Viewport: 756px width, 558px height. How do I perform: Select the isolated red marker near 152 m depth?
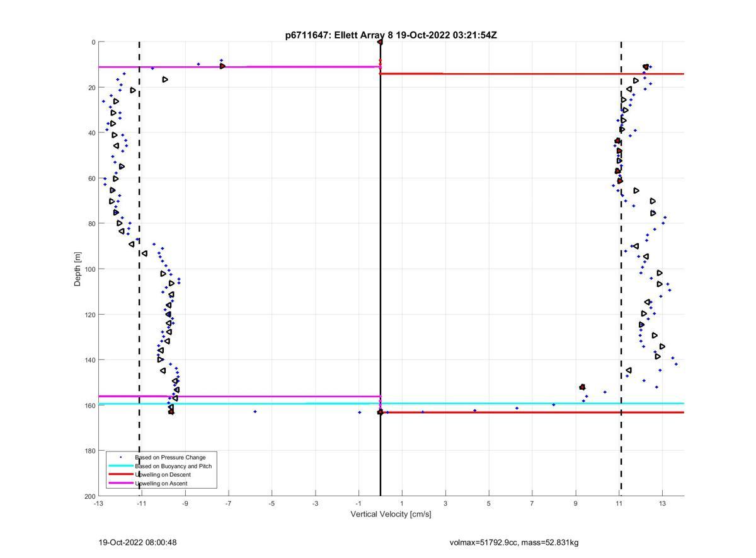coord(582,387)
